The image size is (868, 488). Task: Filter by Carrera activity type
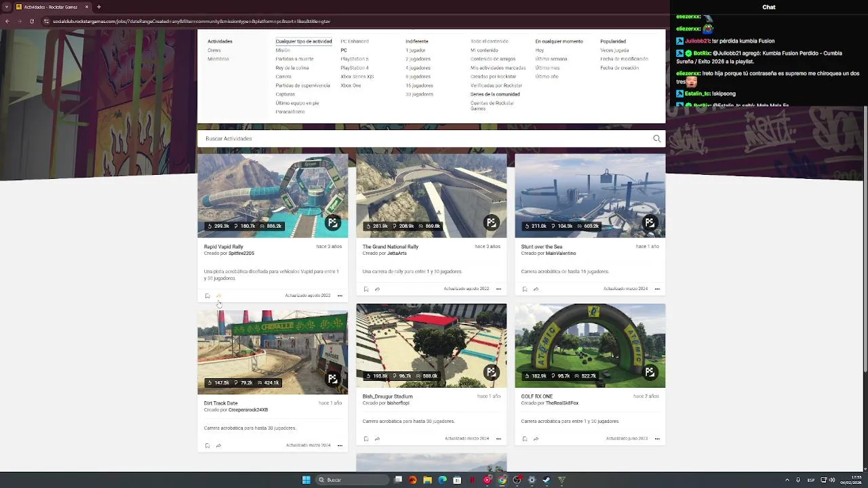tap(283, 77)
